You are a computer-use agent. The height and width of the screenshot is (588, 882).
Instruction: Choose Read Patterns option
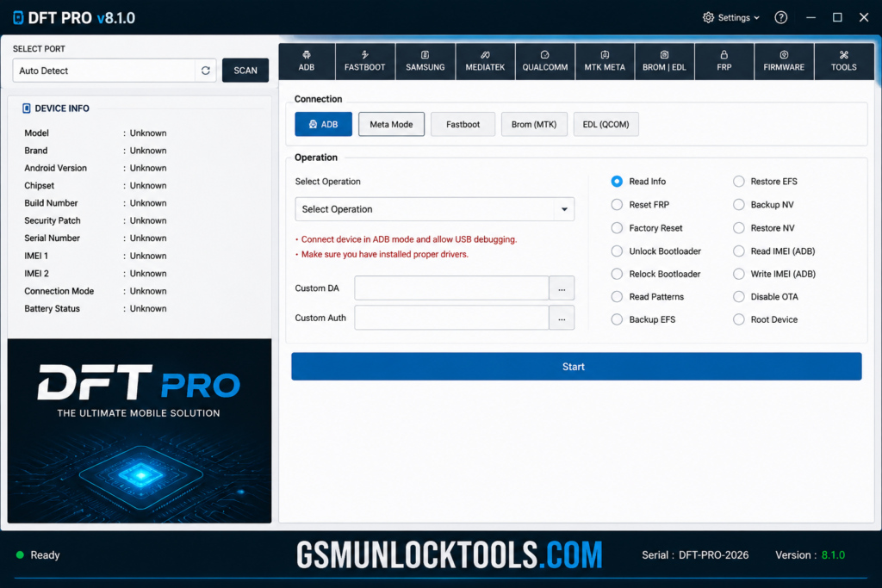[x=617, y=296]
